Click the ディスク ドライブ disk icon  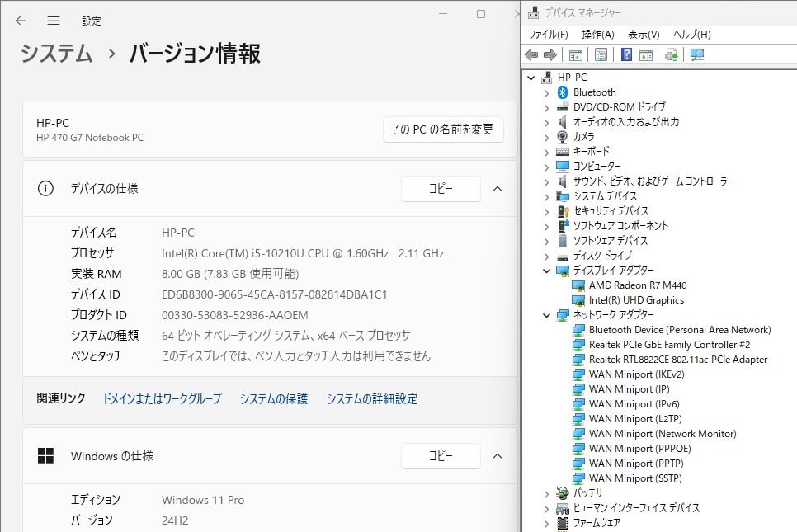[x=562, y=257]
